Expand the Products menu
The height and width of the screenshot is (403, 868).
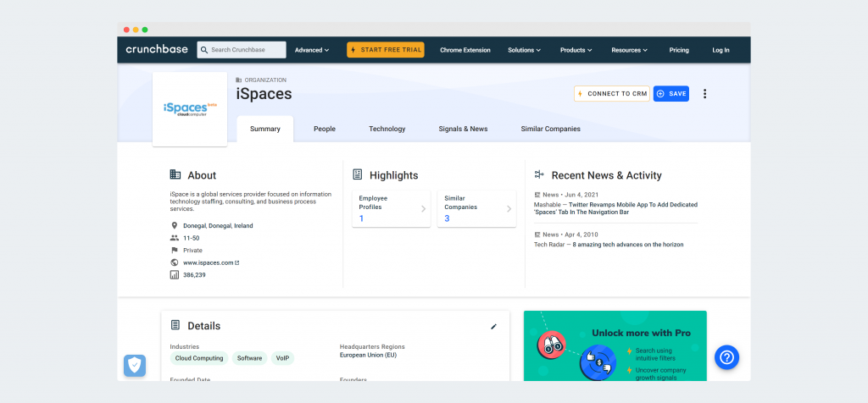576,50
